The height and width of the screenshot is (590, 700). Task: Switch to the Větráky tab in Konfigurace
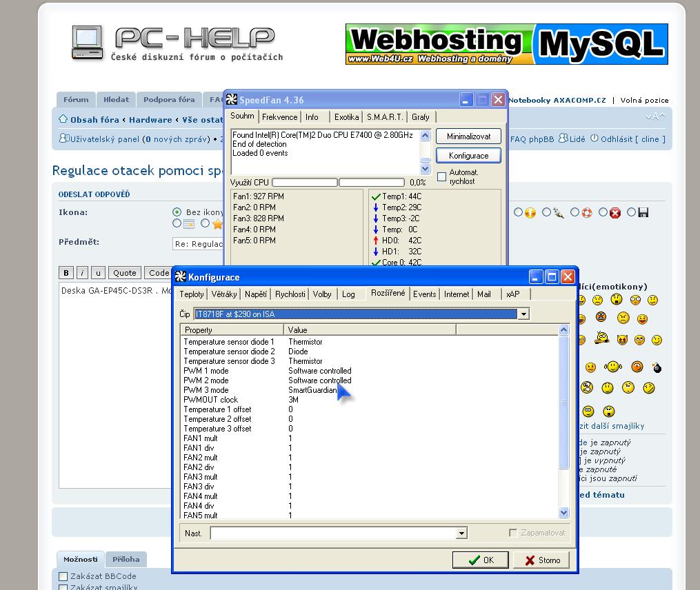224,294
